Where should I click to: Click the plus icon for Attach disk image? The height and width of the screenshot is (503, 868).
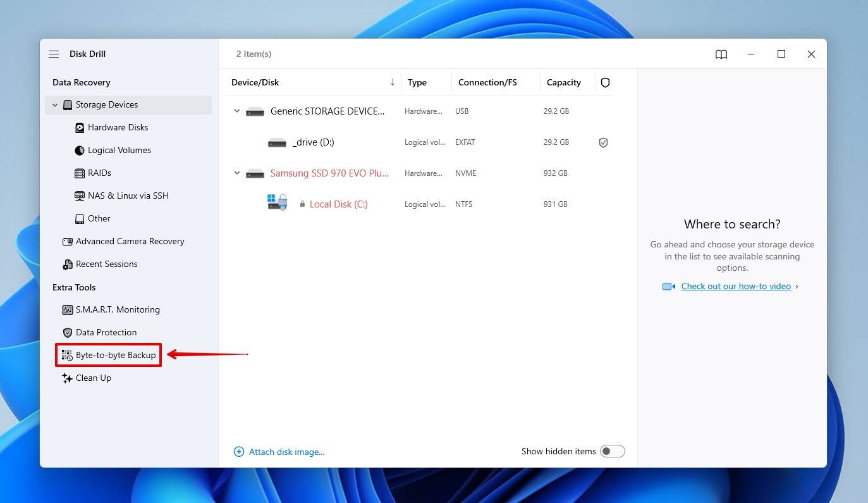point(239,452)
